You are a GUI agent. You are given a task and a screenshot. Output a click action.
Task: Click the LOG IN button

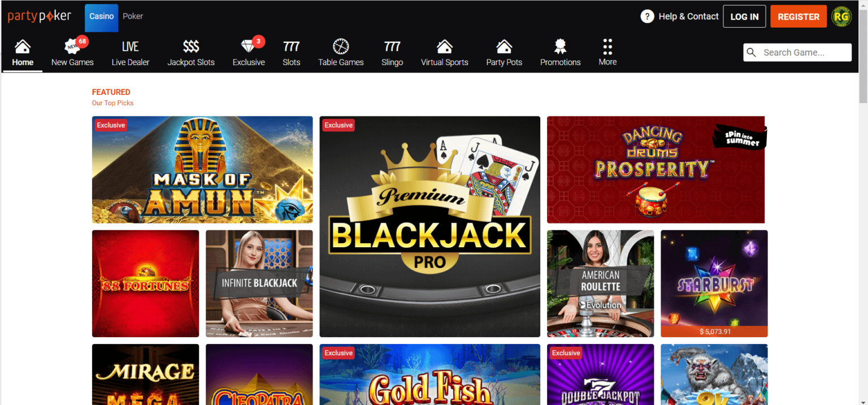[744, 16]
